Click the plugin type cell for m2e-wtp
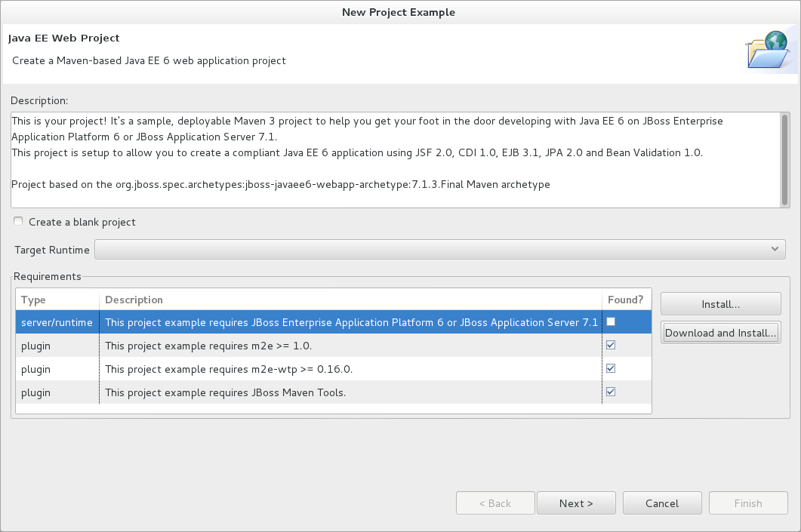The height and width of the screenshot is (532, 801). [x=35, y=369]
